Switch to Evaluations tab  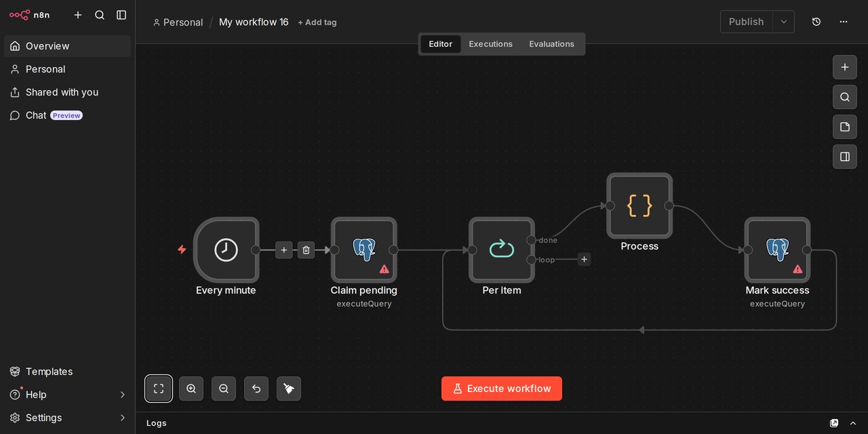click(552, 44)
